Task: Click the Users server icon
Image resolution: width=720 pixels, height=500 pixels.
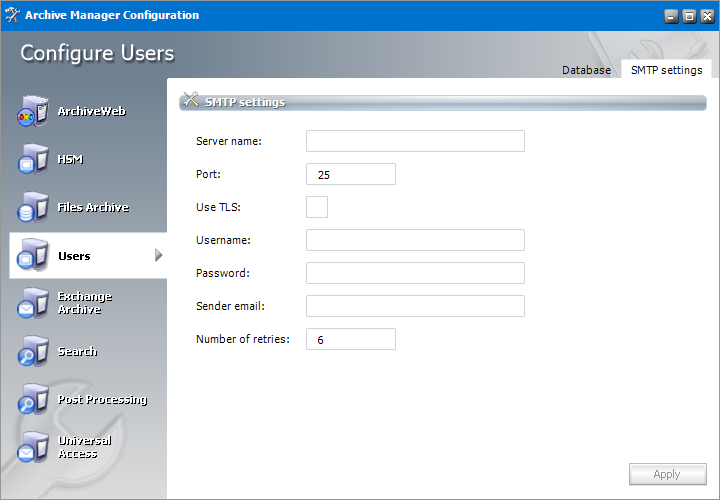Action: [x=33, y=255]
